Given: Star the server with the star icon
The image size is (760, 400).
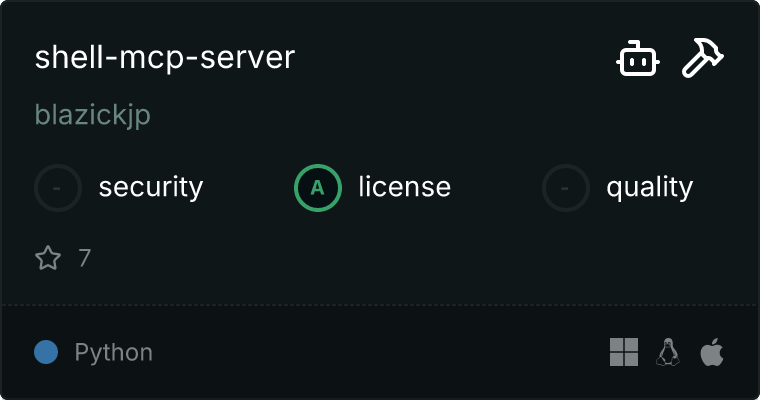Looking at the screenshot, I should tap(48, 259).
